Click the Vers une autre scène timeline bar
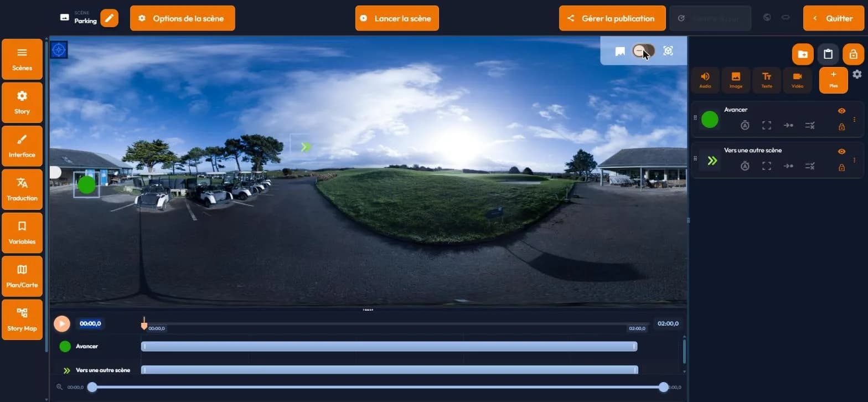The width and height of the screenshot is (868, 402). (x=390, y=369)
